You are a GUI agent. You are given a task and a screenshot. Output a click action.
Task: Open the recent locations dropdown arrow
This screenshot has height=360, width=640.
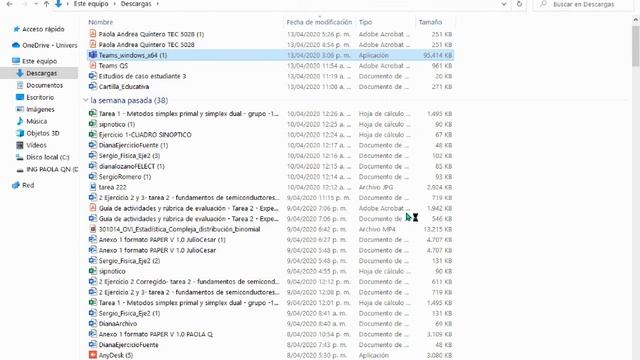coord(36,4)
